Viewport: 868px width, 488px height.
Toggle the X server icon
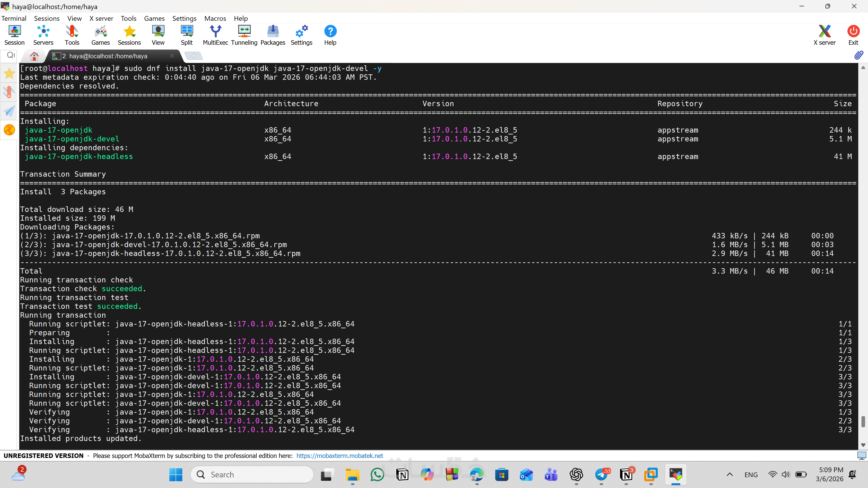pyautogui.click(x=824, y=35)
